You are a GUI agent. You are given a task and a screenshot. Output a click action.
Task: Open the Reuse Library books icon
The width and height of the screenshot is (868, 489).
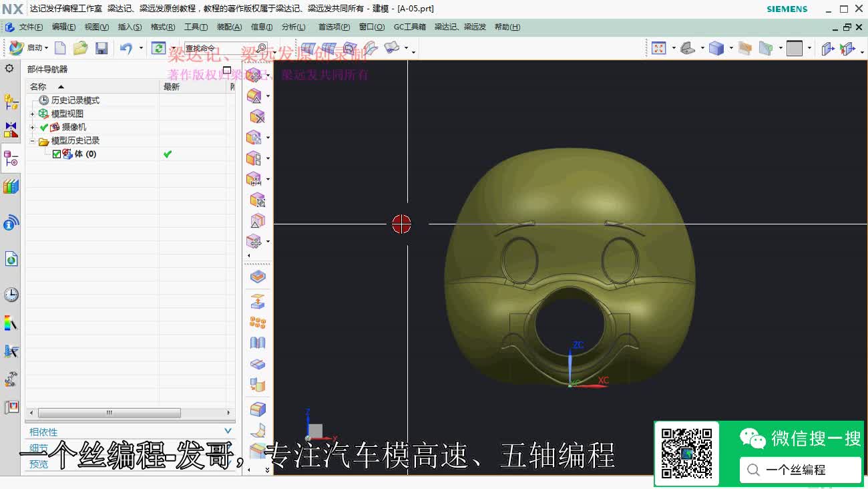click(11, 186)
